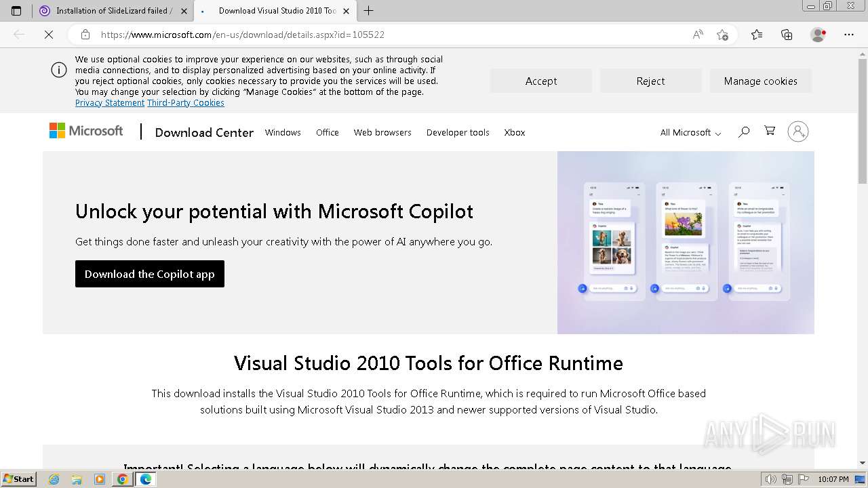Open the Windows menu item
Image resolution: width=868 pixels, height=488 pixels.
(283, 133)
